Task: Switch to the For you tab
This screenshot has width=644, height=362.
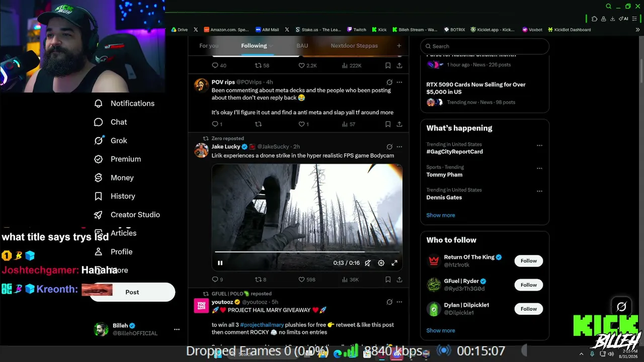Action: [x=209, y=46]
